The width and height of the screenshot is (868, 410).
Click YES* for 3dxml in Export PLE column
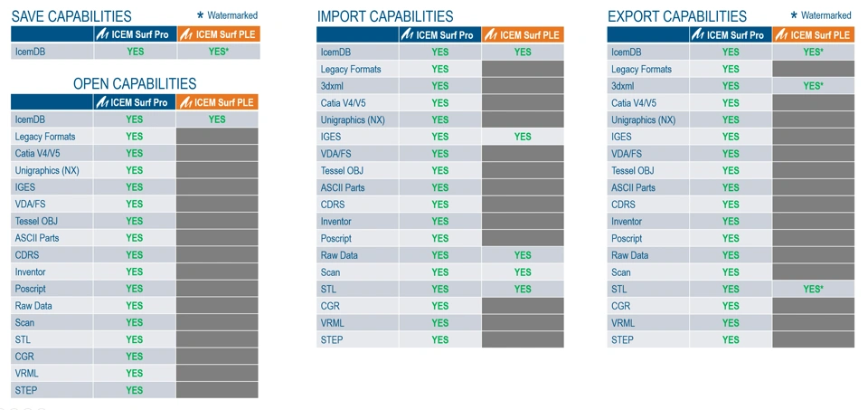coord(813,86)
